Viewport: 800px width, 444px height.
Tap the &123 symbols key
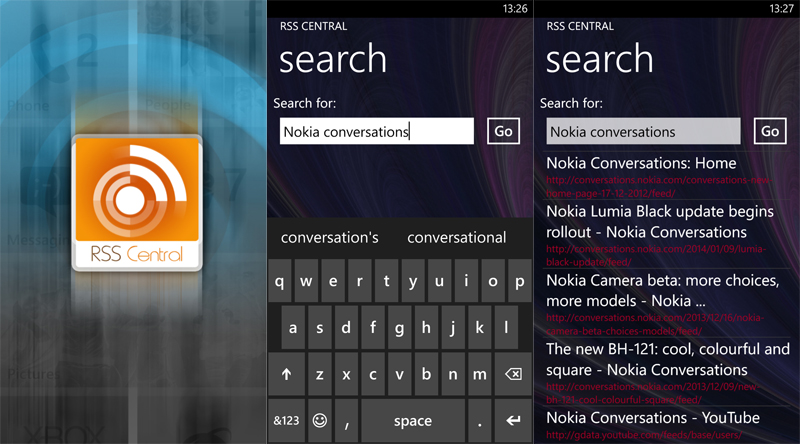click(x=286, y=421)
